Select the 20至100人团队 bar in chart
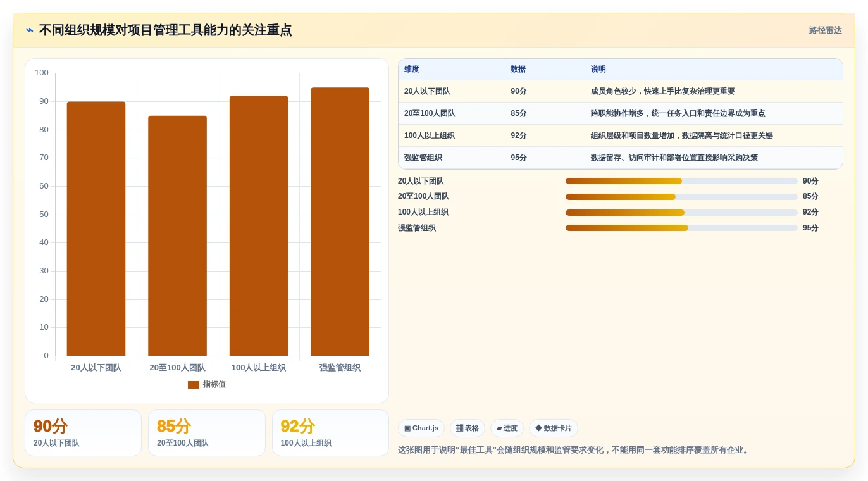The image size is (868, 481). 177,235
